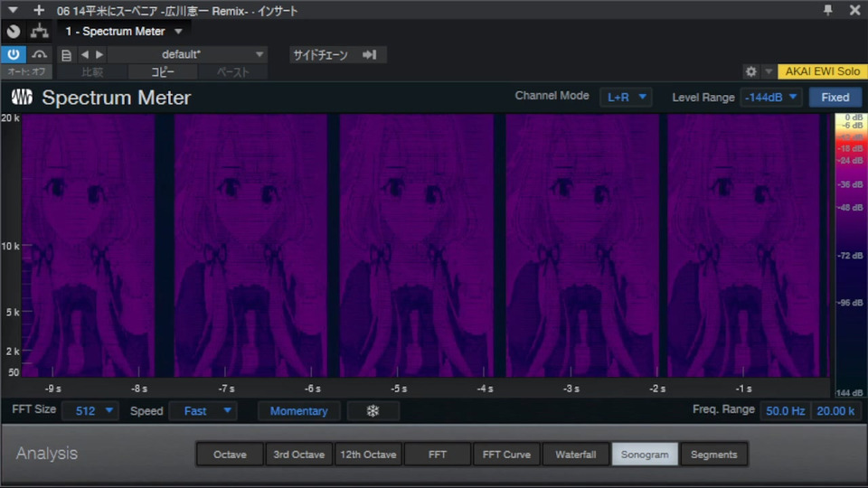Image resolution: width=868 pixels, height=488 pixels.
Task: Click the automation read curve icon
Action: [39, 54]
